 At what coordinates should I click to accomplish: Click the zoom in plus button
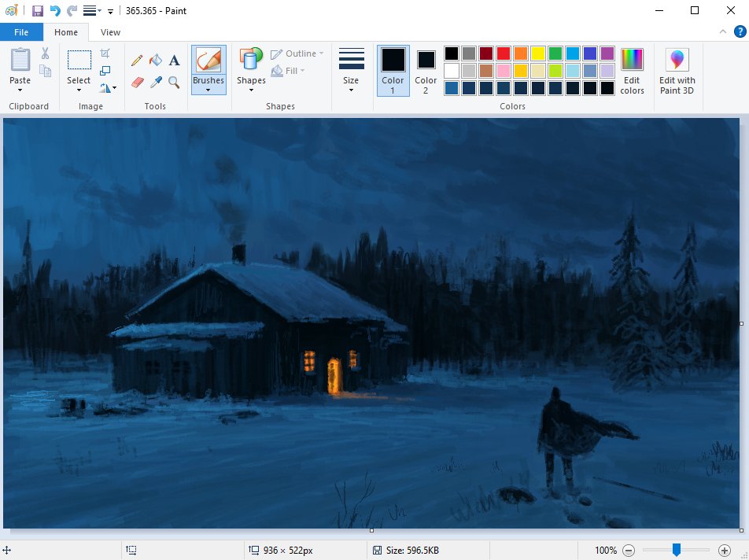(725, 551)
